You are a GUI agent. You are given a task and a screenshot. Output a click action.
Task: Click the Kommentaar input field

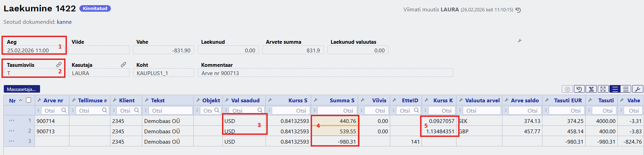click(325, 73)
